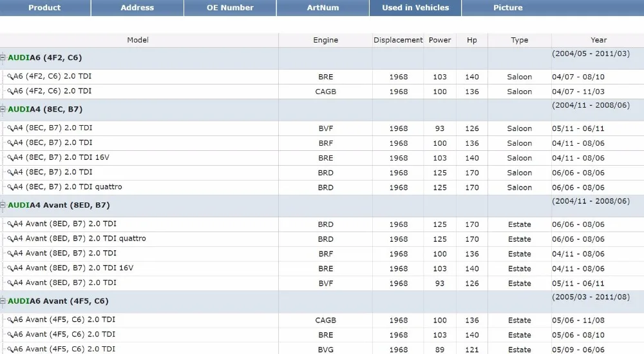The height and width of the screenshot is (354, 644).
Task: Show the Picture tab
Action: pos(508,8)
